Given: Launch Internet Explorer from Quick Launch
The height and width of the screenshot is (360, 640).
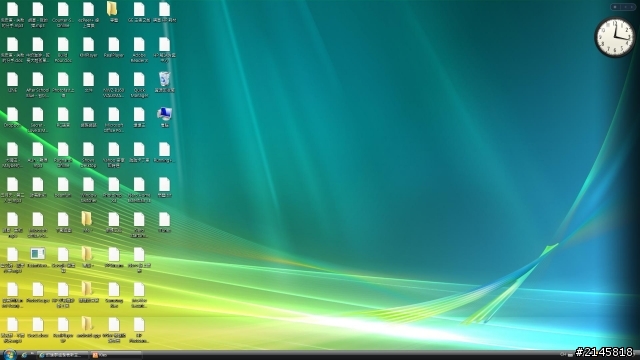Looking at the screenshot, I should point(24,355).
